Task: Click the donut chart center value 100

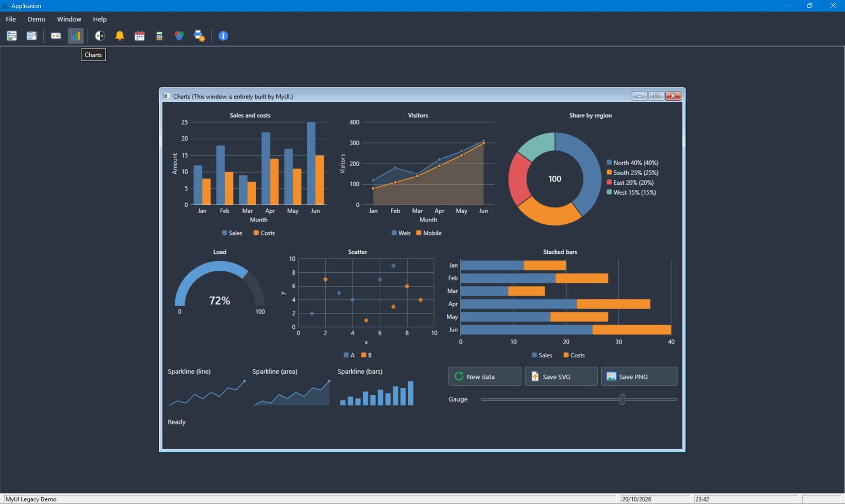Action: click(x=555, y=179)
